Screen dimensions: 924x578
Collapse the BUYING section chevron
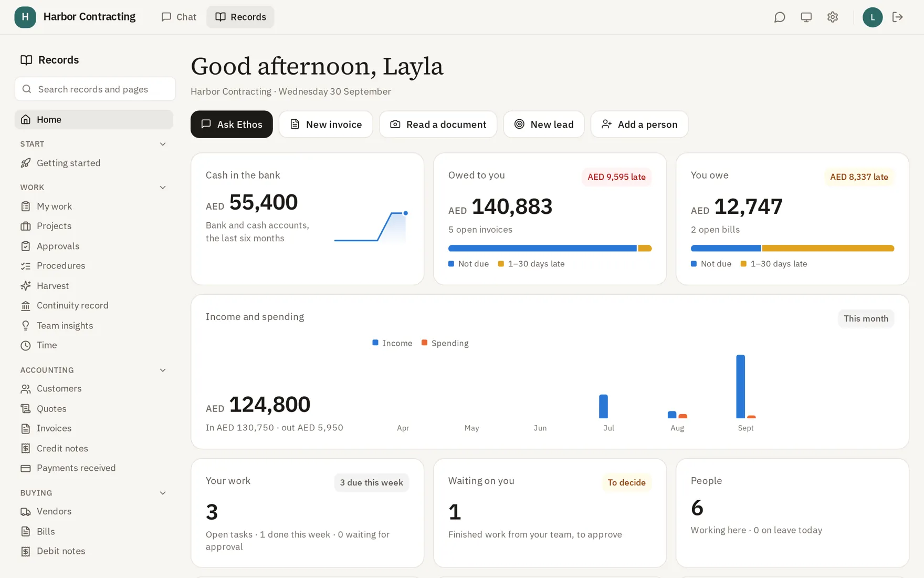[163, 493]
